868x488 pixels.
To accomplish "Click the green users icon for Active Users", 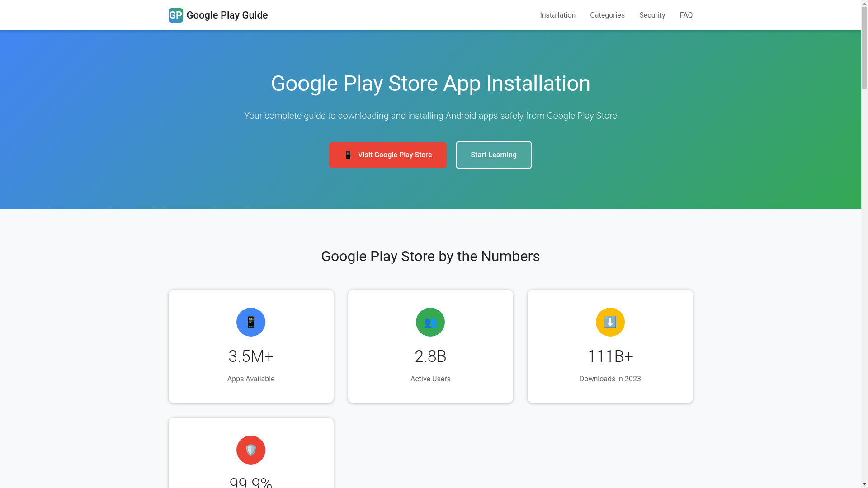I will [x=430, y=322].
